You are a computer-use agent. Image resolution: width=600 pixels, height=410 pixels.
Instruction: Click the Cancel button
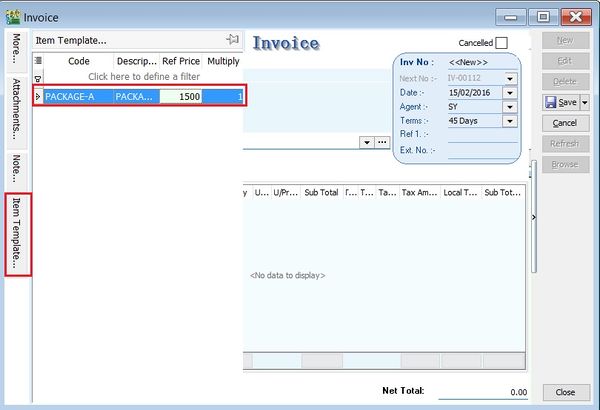click(565, 123)
